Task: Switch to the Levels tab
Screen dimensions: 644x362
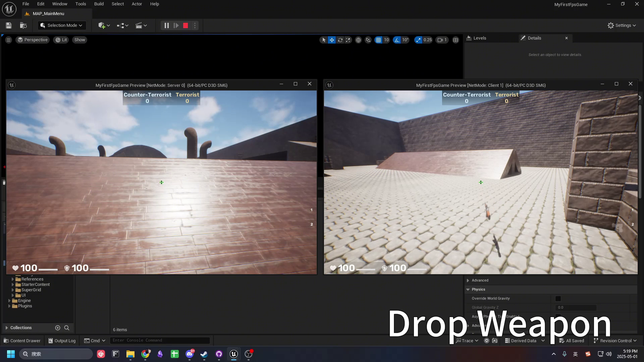Action: [480, 38]
